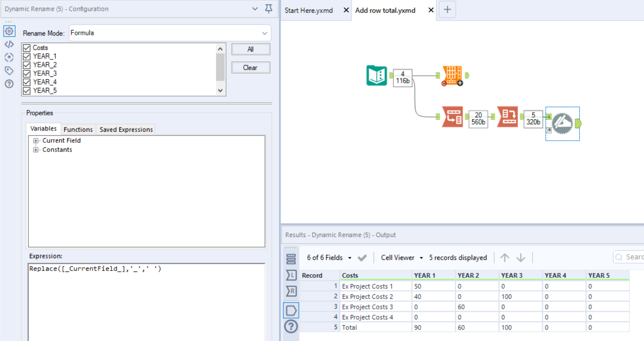This screenshot has height=341, width=644.
Task: Select the Output anchor view in the Results panel
Action: (292, 310)
